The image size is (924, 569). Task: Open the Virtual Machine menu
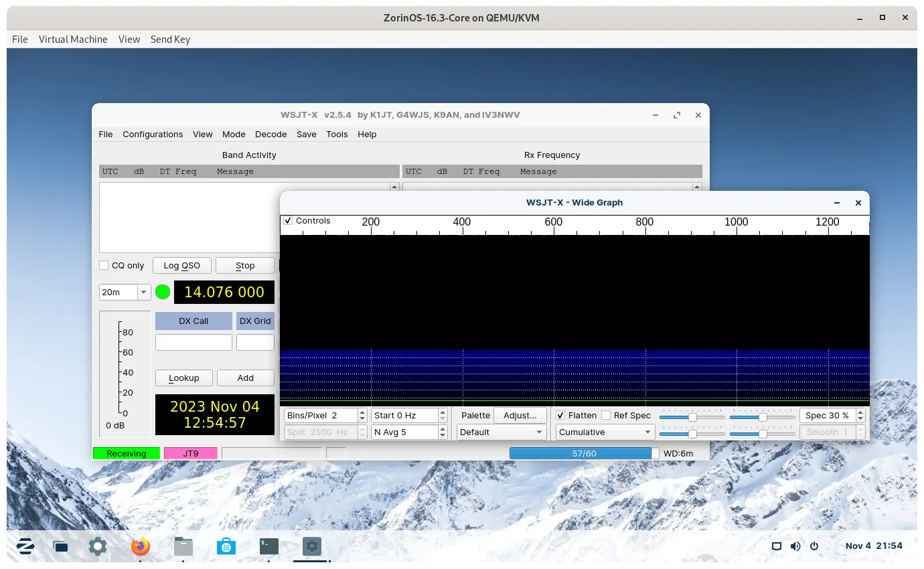click(x=73, y=39)
